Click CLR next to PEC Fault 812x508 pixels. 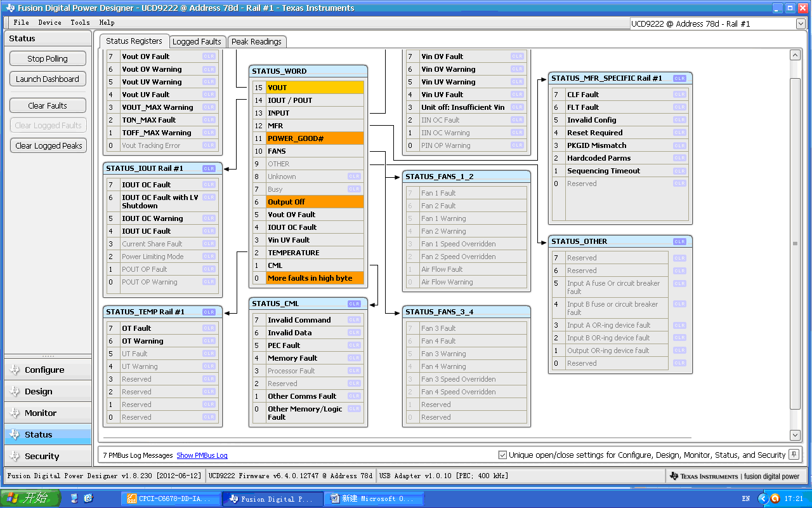pos(354,345)
